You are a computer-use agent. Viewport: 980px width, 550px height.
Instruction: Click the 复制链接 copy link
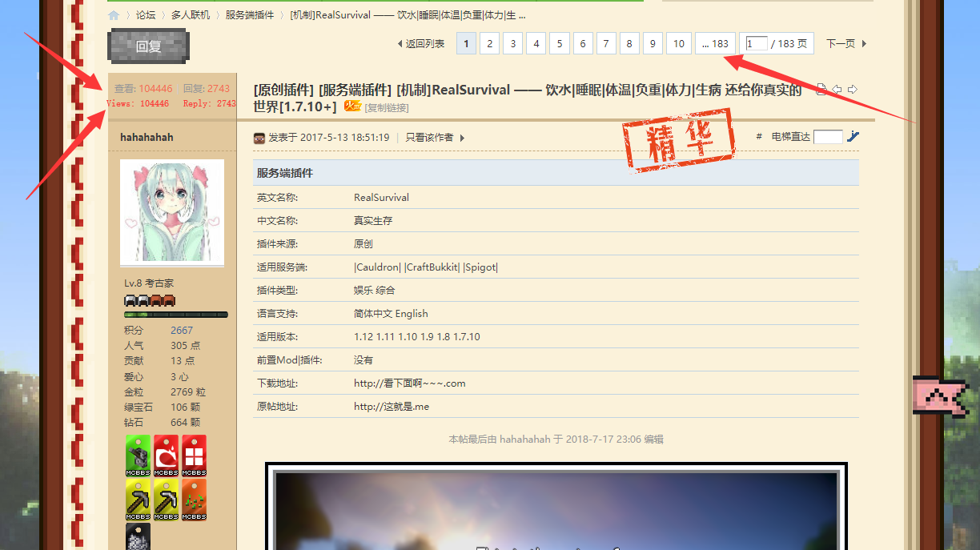[387, 108]
